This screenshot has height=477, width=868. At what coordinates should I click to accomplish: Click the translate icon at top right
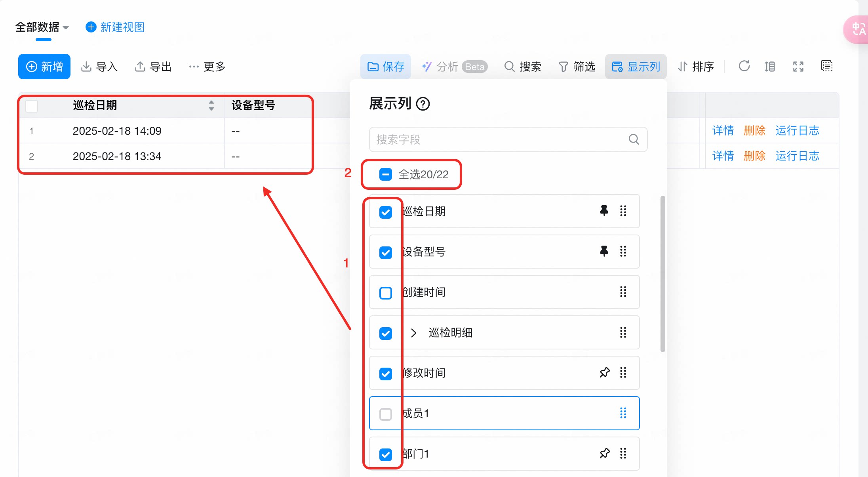point(858,29)
